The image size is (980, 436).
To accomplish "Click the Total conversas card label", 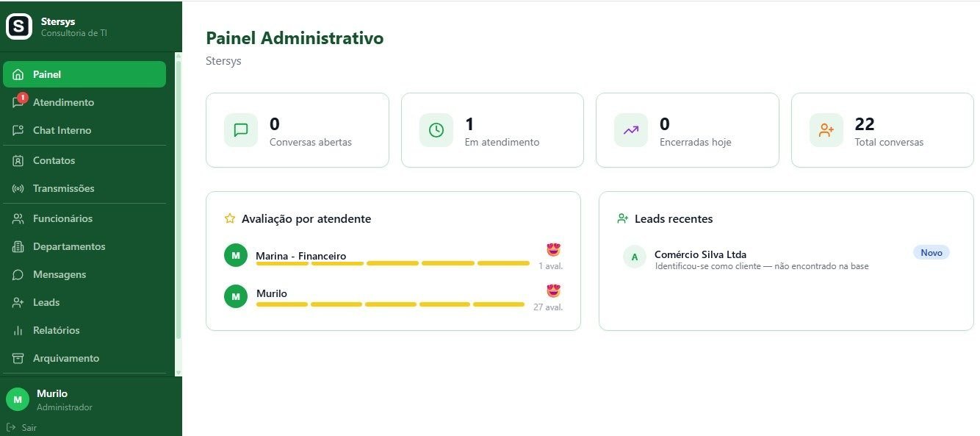I will click(x=890, y=142).
